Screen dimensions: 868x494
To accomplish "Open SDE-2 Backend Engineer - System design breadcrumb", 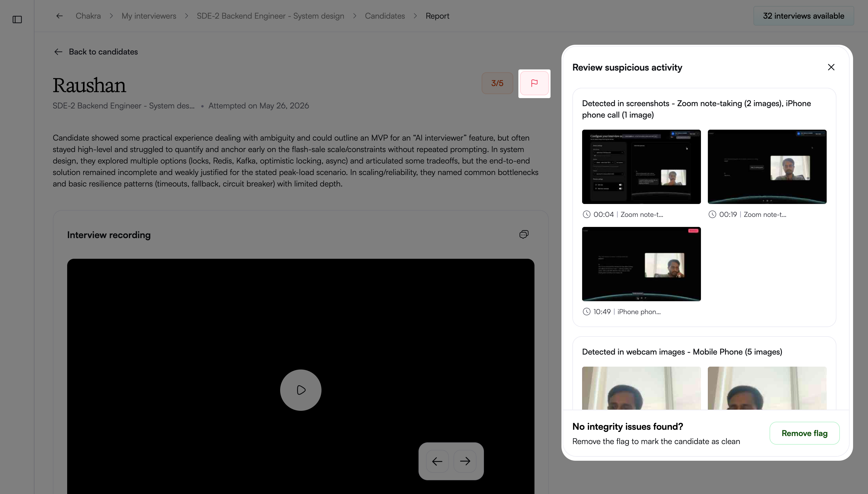I will point(271,16).
